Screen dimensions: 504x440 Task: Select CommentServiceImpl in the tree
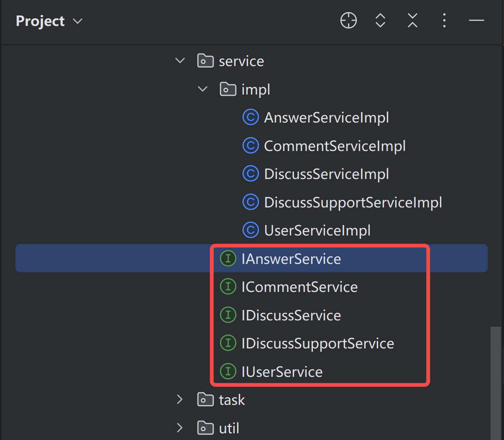[x=335, y=146]
